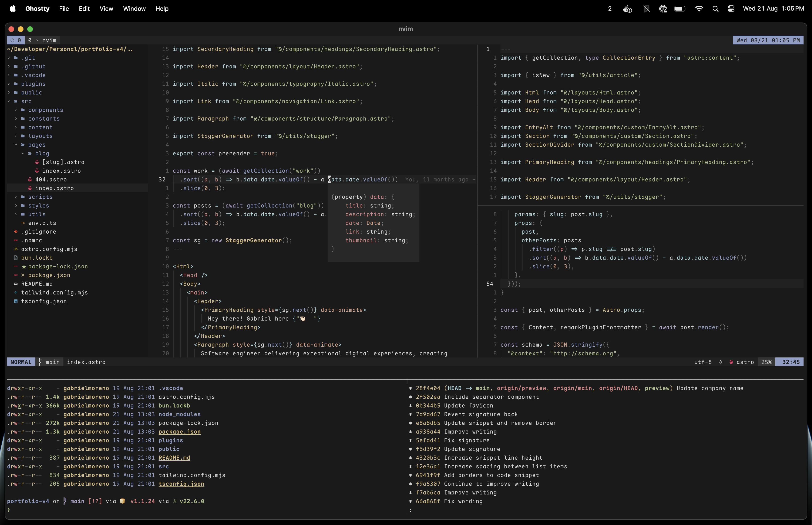Screen dimensions: 812x525
Task: Click package.json link in file listing
Action: coord(179,432)
